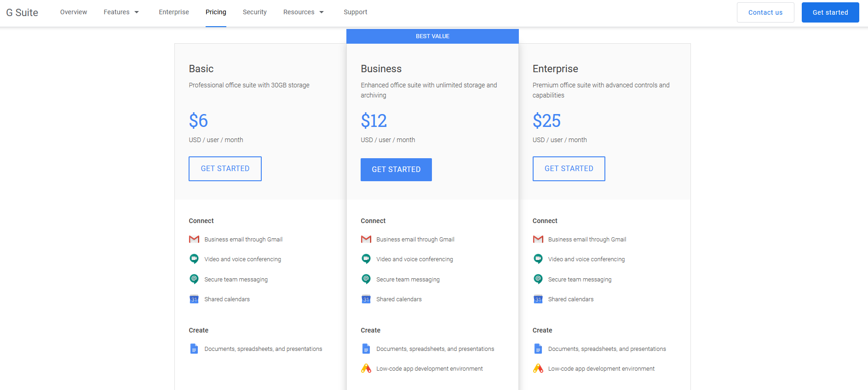The height and width of the screenshot is (390, 868).
Task: Click the $25 price
Action: [546, 121]
